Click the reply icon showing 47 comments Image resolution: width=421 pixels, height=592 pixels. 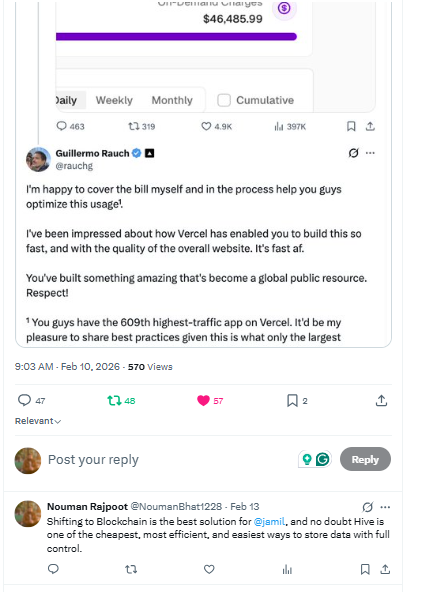(x=25, y=400)
